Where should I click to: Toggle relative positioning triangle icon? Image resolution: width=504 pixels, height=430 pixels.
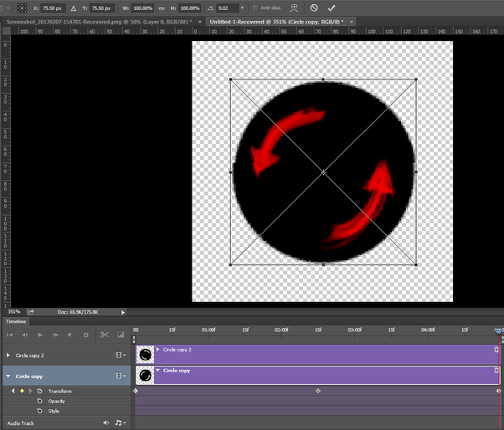click(74, 8)
